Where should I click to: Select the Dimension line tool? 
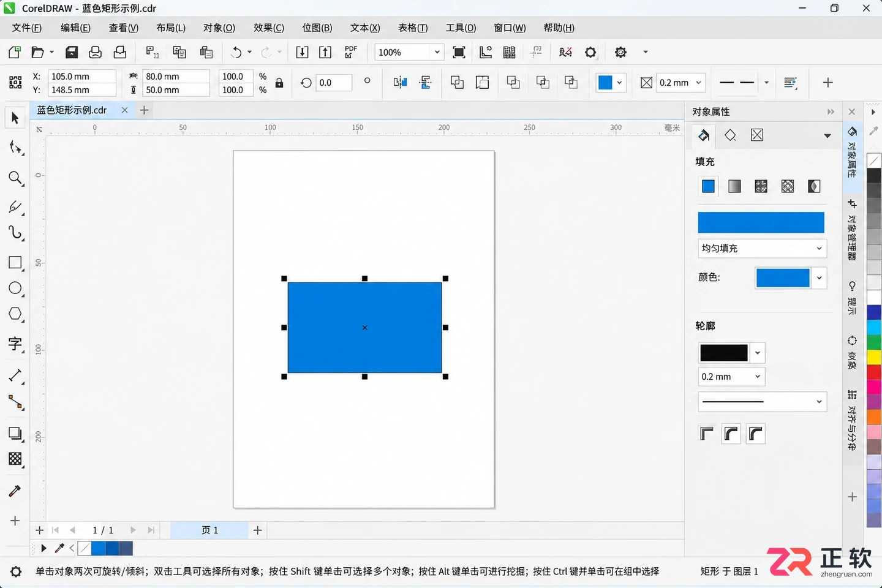click(15, 375)
